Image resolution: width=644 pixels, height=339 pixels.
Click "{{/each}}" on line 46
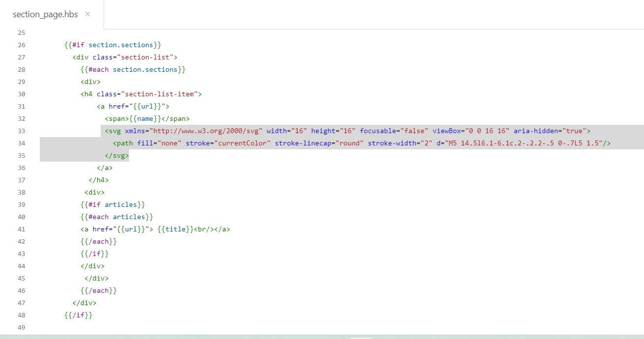99,291
